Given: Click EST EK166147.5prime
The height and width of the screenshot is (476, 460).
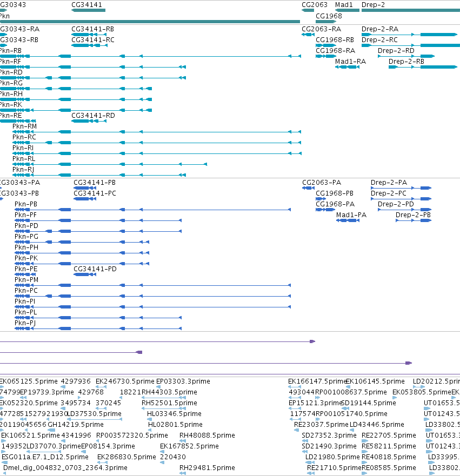Looking at the screenshot, I should point(317,381).
